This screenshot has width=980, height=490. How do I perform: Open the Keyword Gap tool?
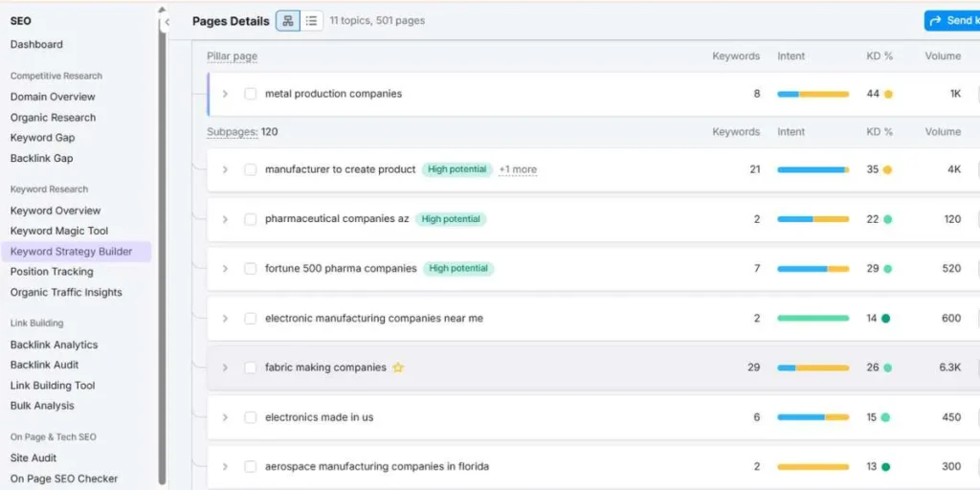pyautogui.click(x=42, y=138)
